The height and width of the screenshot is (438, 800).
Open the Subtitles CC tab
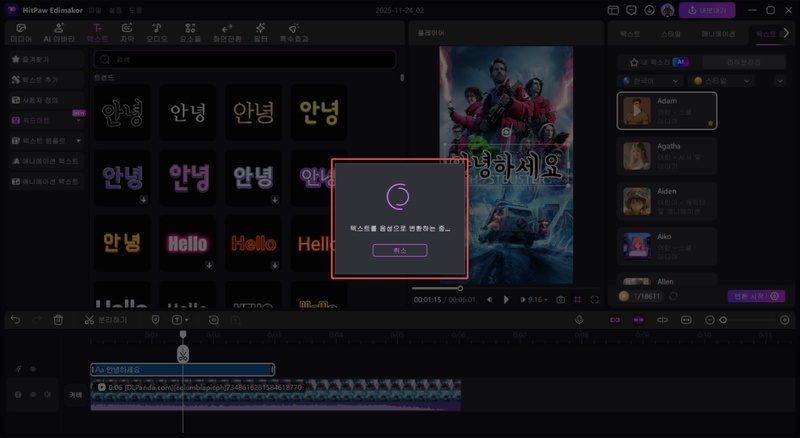click(127, 33)
